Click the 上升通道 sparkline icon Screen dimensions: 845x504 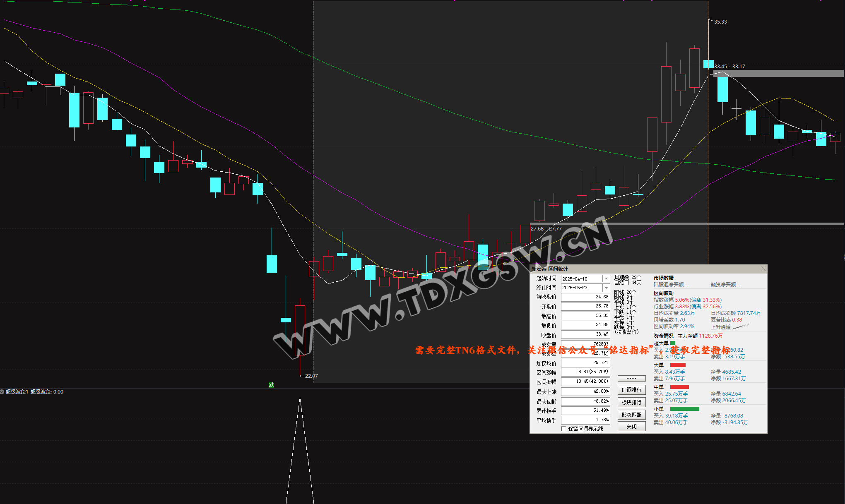741,326
